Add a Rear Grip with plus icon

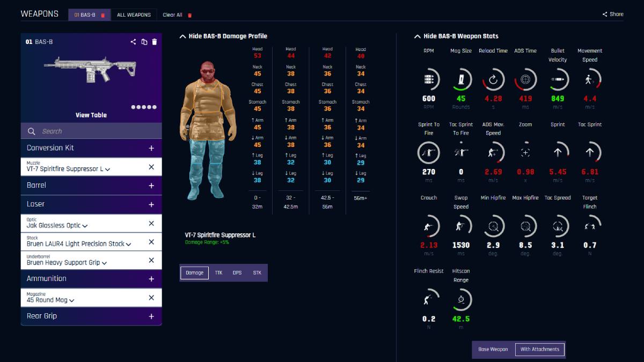tap(151, 316)
